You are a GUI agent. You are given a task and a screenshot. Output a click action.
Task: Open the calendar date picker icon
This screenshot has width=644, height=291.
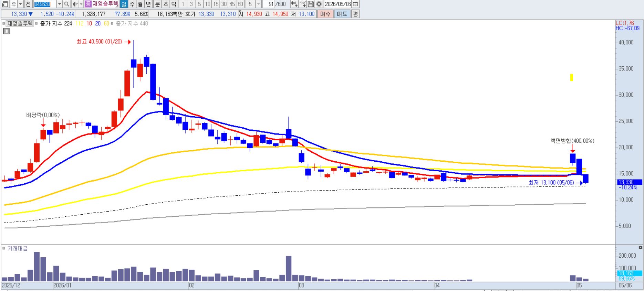[x=356, y=4]
